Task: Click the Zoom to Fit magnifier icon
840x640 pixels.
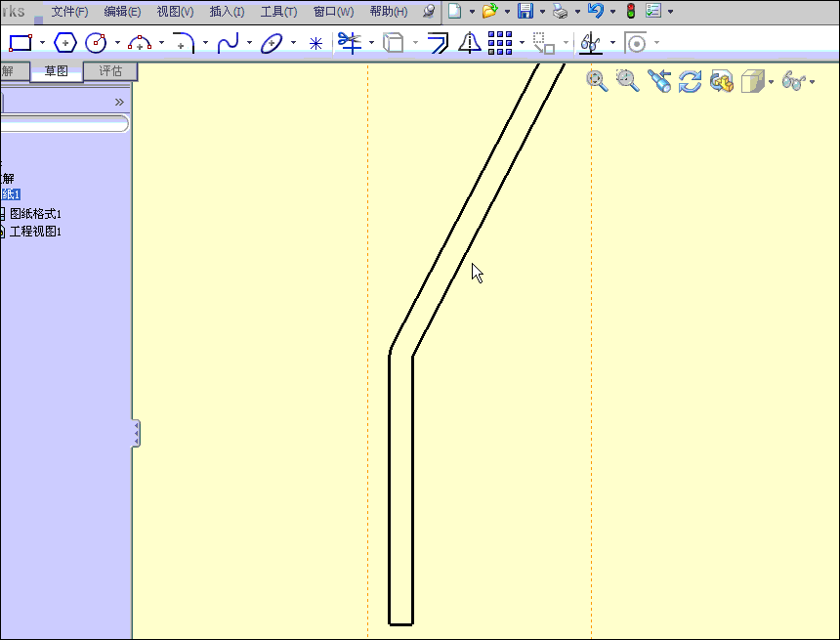Action: (597, 81)
